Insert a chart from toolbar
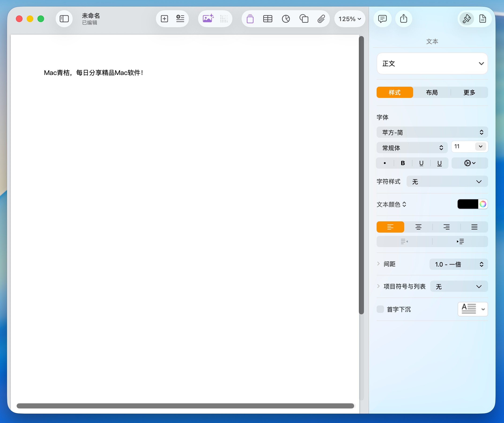Screen dimensions: 504x423 pyautogui.click(x=285, y=19)
